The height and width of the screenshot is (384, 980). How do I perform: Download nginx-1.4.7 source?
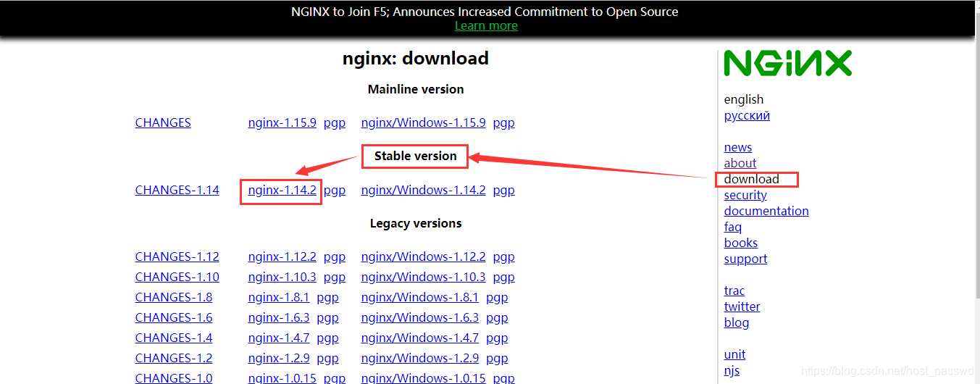[279, 338]
